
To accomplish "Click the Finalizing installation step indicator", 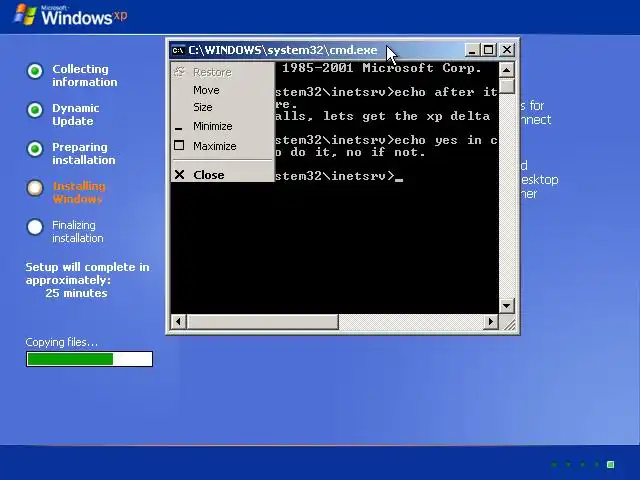I will [x=35, y=227].
